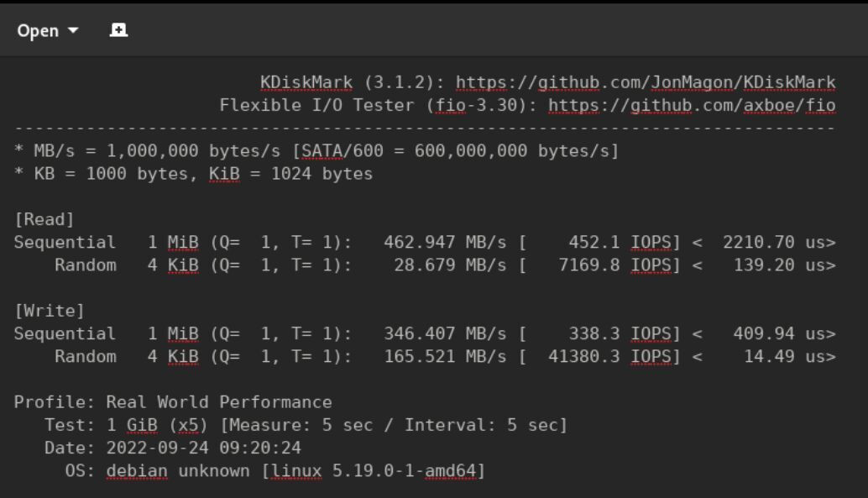Click the KiB = 1024 bytes text
This screenshot has height=498, width=868.
click(x=290, y=174)
